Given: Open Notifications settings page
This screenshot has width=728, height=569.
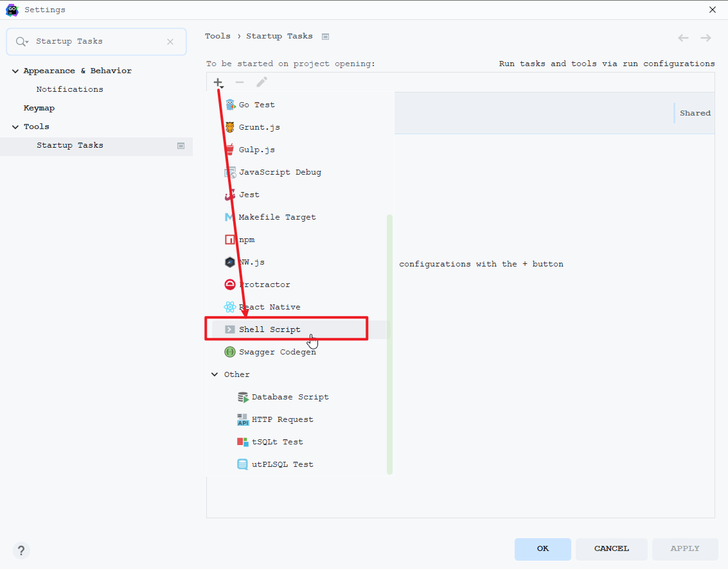Looking at the screenshot, I should tap(69, 89).
